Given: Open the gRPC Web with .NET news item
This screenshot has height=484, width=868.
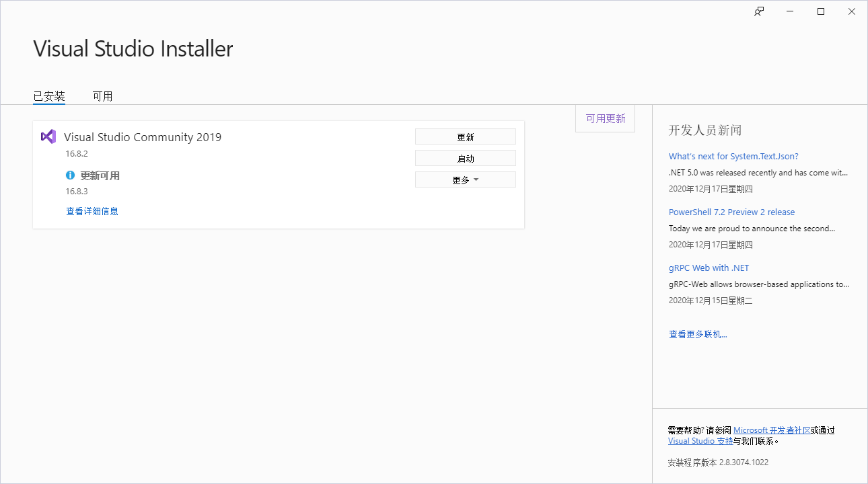Looking at the screenshot, I should point(709,268).
